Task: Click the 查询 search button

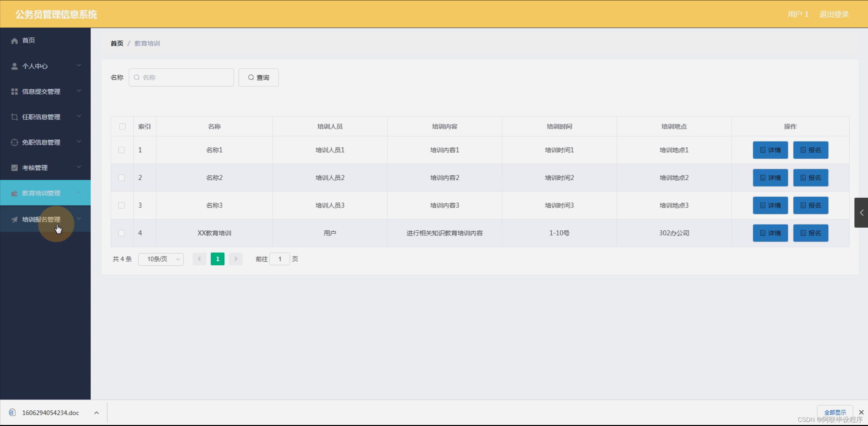Action: coord(258,77)
